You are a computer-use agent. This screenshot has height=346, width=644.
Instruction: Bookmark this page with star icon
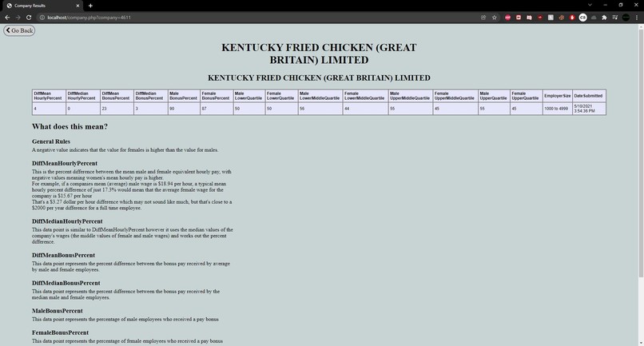pos(495,18)
